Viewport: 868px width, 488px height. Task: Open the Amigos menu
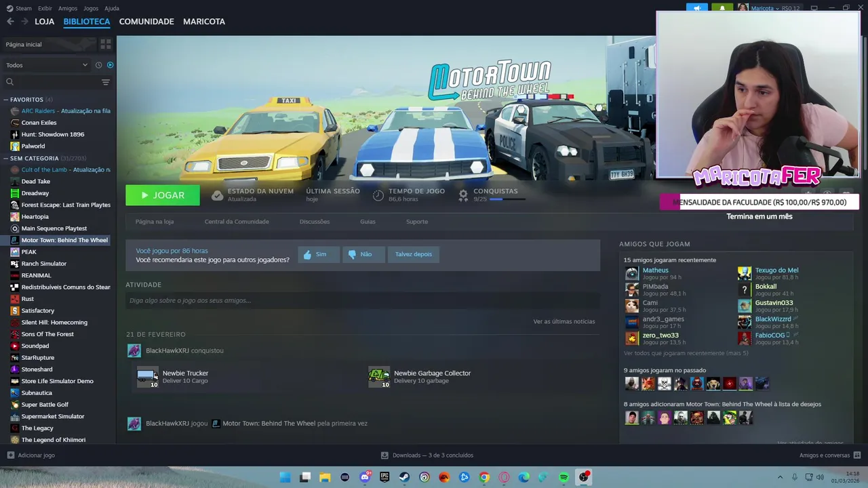click(68, 8)
